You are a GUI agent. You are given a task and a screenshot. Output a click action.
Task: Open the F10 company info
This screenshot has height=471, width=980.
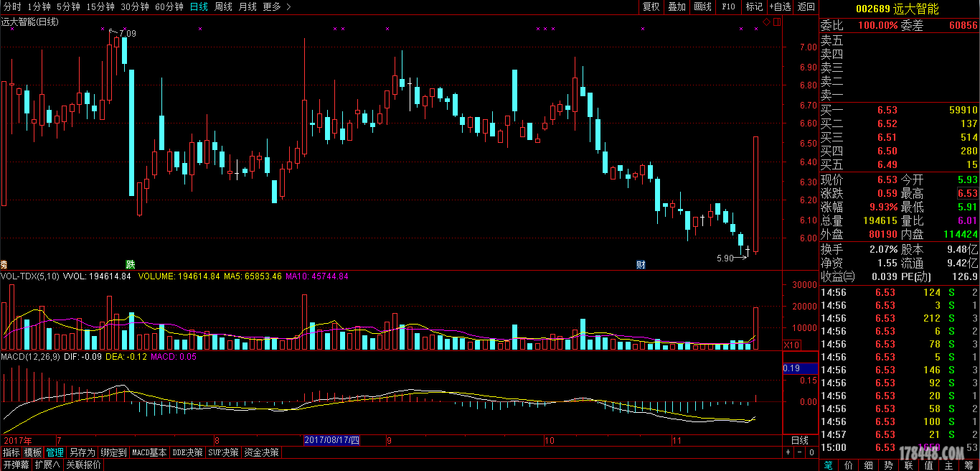(728, 6)
